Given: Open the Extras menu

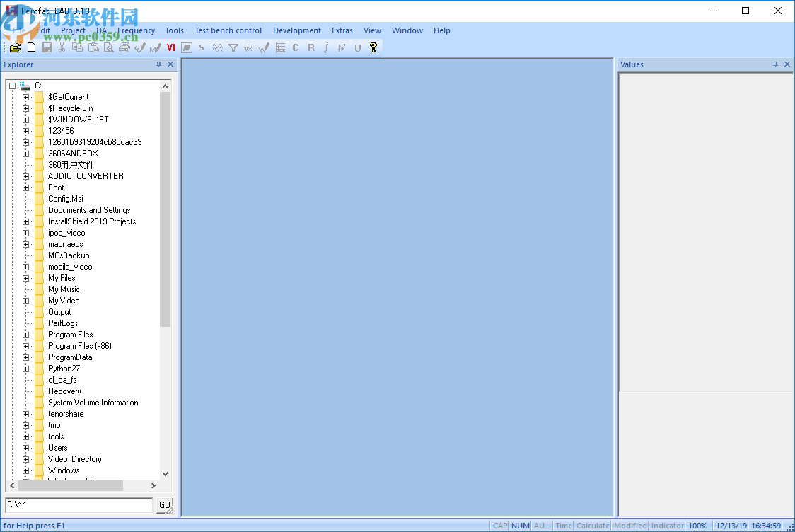Looking at the screenshot, I should [x=342, y=30].
